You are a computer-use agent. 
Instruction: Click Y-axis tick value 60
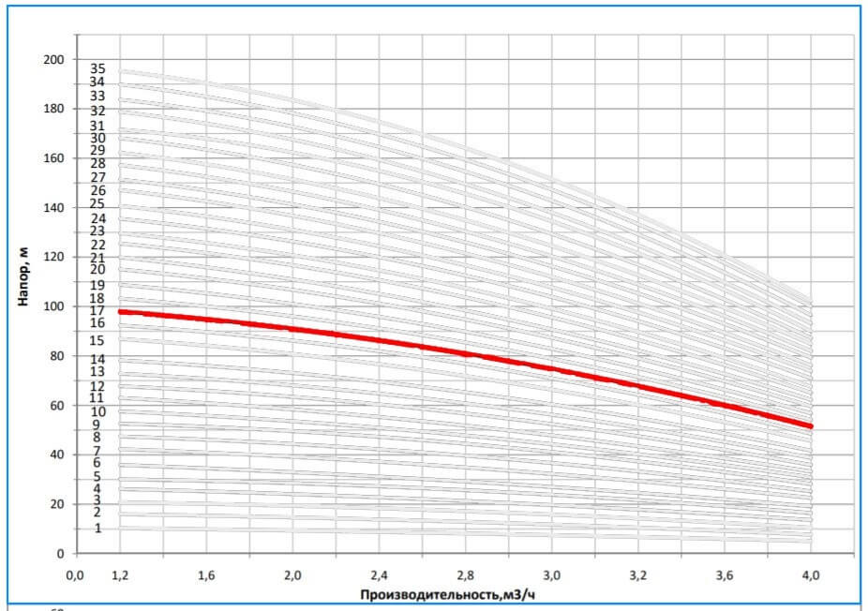click(x=57, y=405)
